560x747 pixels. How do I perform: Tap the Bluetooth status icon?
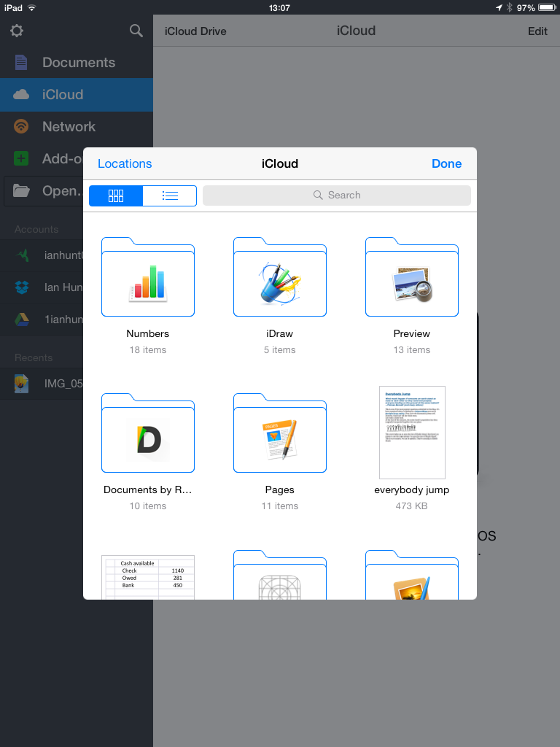coord(509,7)
